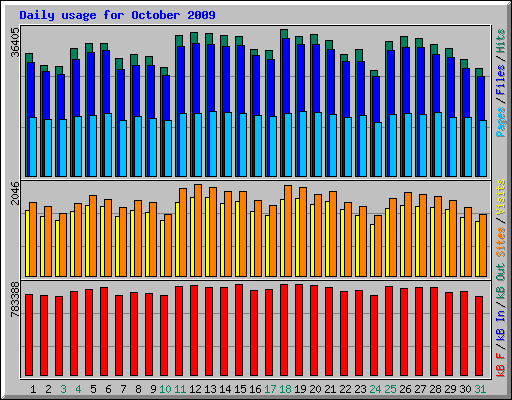Select day 23 axis label
Screen dimensions: 512x400
pos(360,389)
